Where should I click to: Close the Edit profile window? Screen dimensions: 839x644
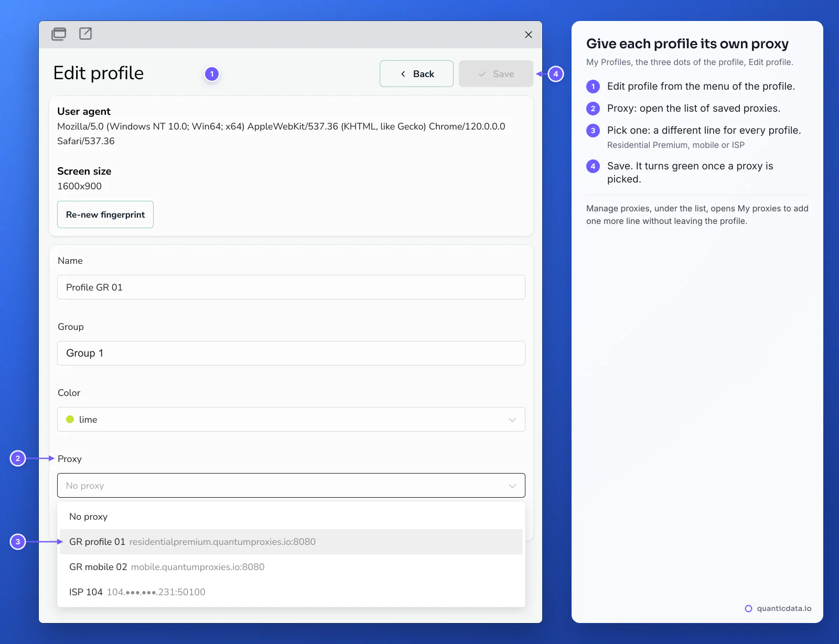(x=529, y=35)
